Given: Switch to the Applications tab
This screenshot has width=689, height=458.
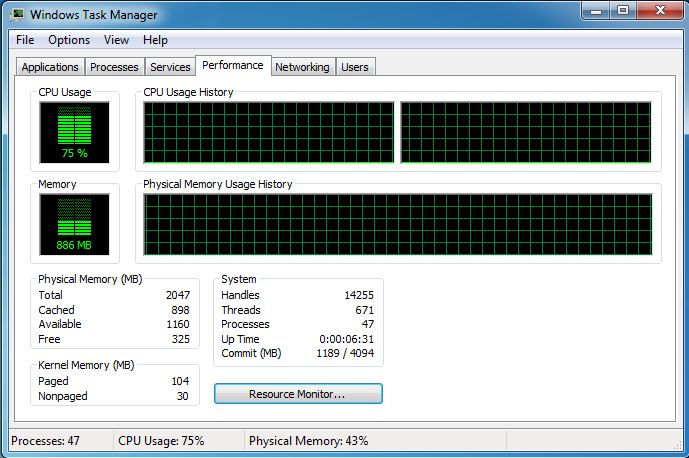Looking at the screenshot, I should point(50,67).
